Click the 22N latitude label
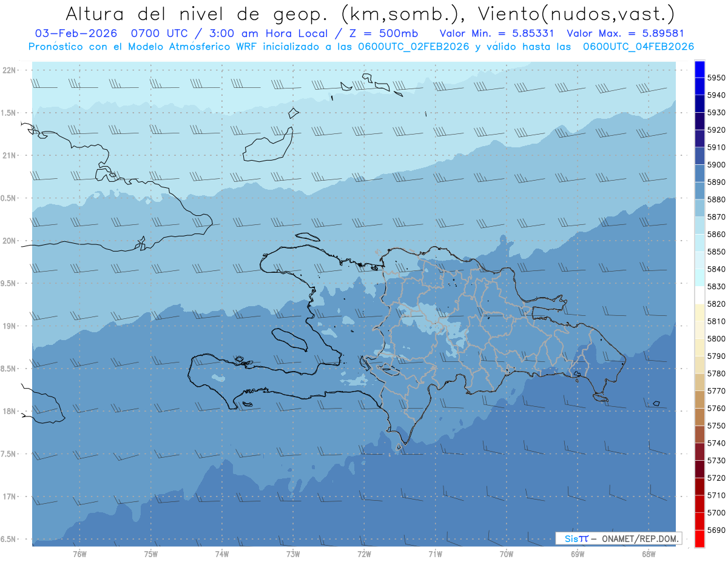Image resolution: width=728 pixels, height=562 pixels. click(x=10, y=70)
